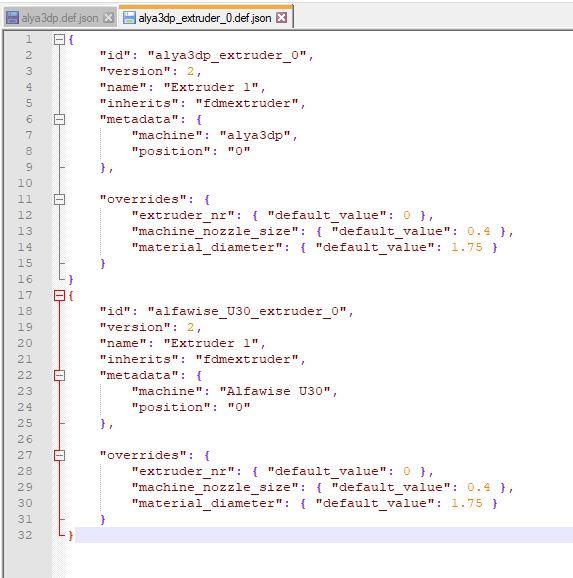Click "fdmextruder" on line 5
This screenshot has height=578, width=573.
pyautogui.click(x=247, y=103)
